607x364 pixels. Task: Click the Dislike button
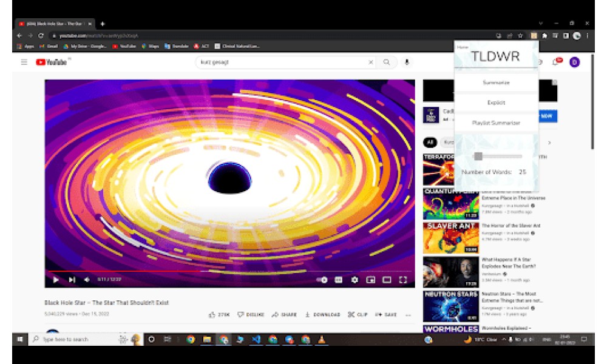pos(251,314)
